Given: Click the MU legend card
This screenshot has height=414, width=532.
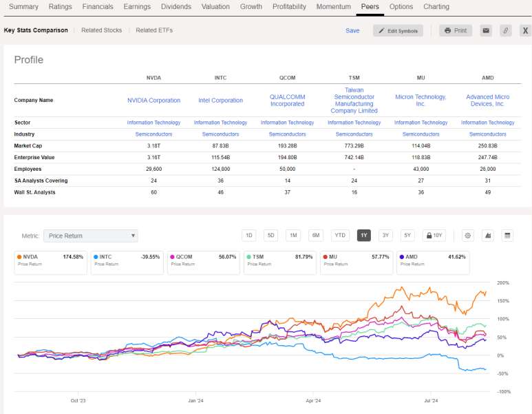Looking at the screenshot, I should click(357, 262).
